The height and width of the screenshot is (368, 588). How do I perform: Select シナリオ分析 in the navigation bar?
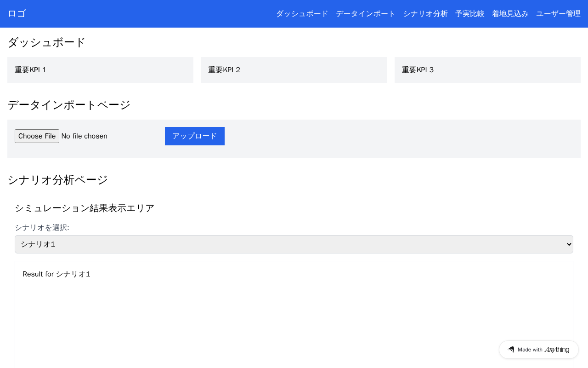(425, 14)
